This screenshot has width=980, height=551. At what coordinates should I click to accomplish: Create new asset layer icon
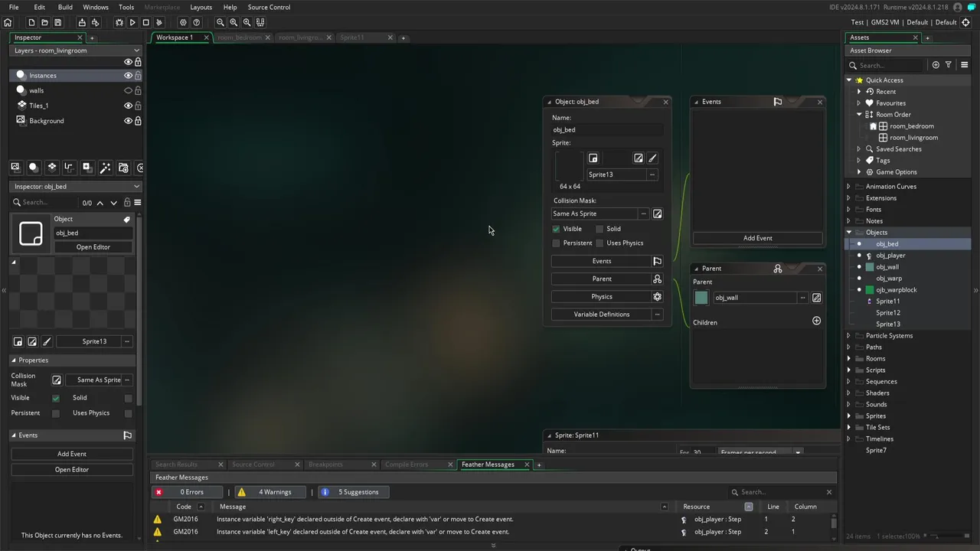pos(87,167)
